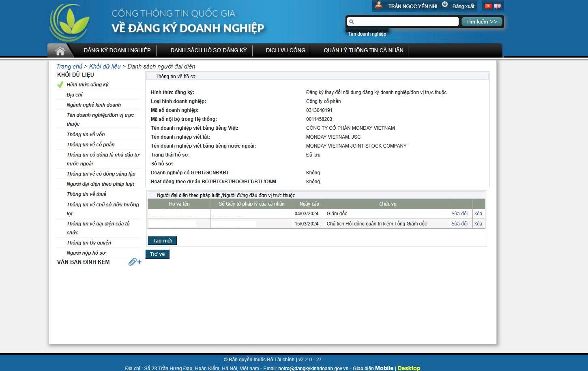The width and height of the screenshot is (588, 371).
Task: Switch language with the Vietnamese flag icon
Action: pyautogui.click(x=488, y=6)
